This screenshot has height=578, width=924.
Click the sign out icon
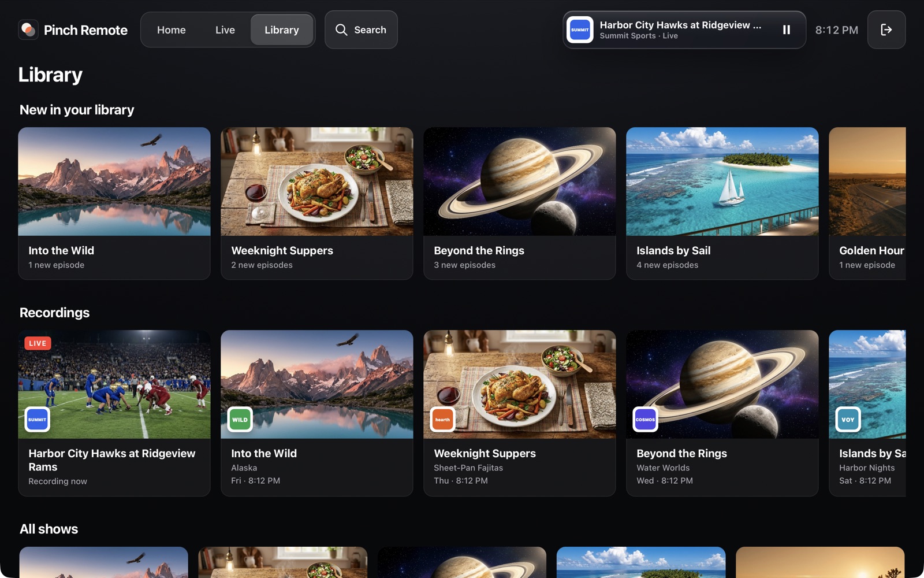[886, 29]
